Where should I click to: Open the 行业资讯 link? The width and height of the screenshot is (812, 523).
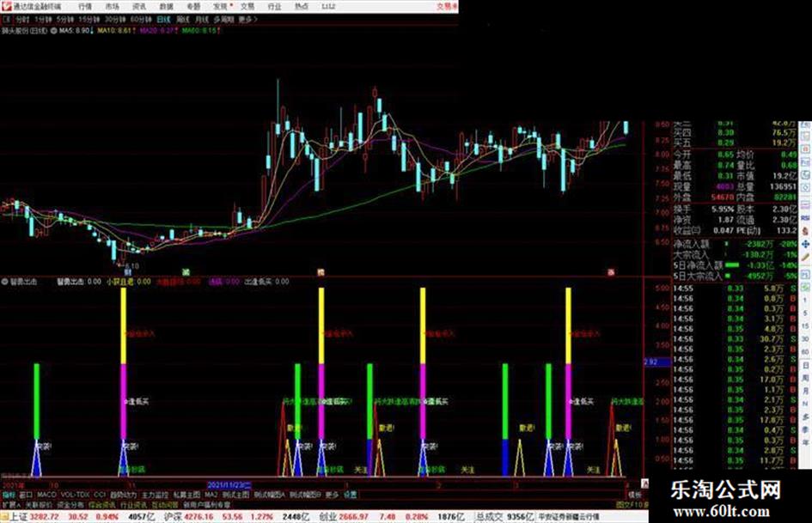(x=133, y=504)
